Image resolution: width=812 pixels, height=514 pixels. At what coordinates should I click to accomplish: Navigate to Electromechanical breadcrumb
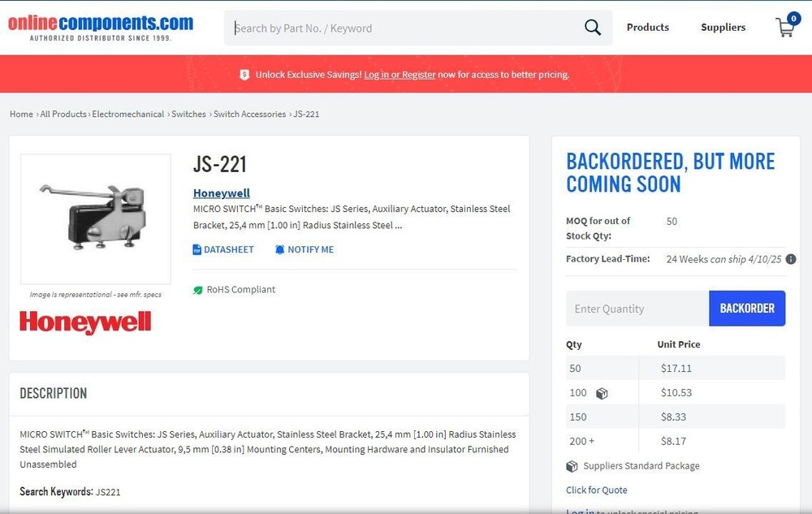coord(127,114)
